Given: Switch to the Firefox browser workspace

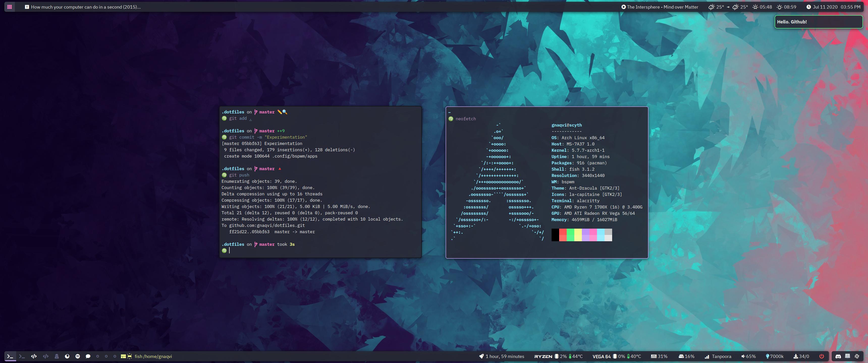Looking at the screenshot, I should tap(67, 356).
